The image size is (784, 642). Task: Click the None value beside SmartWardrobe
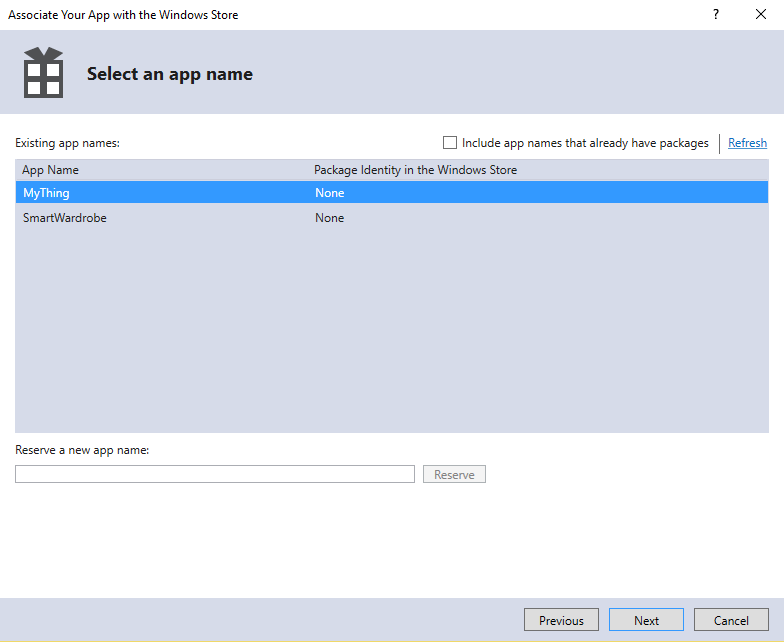click(x=329, y=218)
